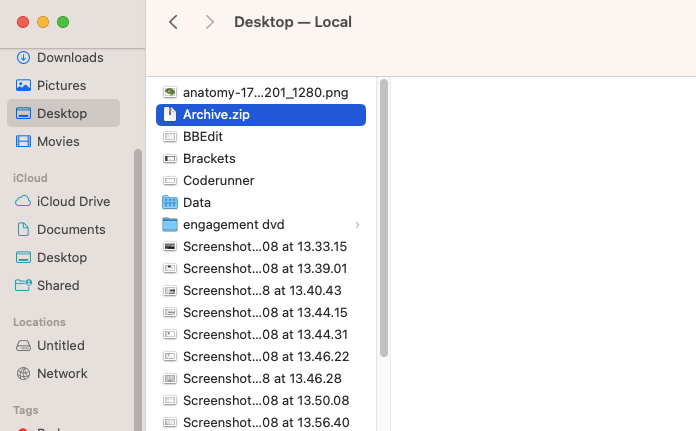This screenshot has height=431, width=696.
Task: Select the Brackets item name
Action: (209, 158)
